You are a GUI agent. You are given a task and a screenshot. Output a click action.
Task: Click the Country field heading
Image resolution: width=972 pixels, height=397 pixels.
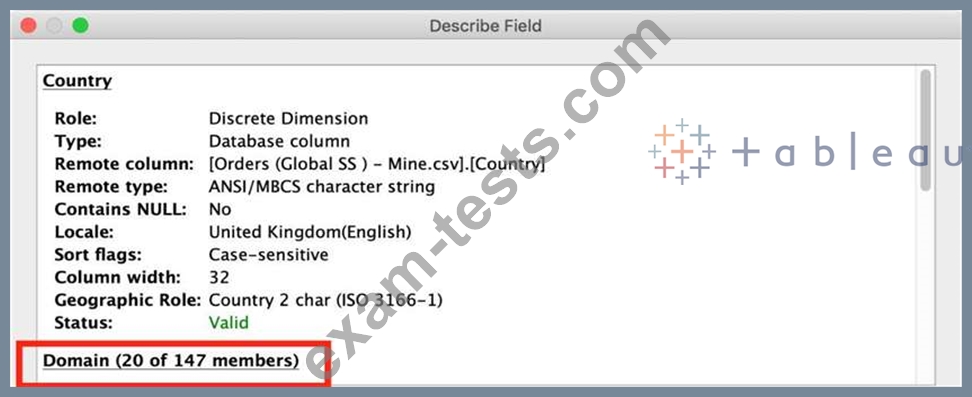pyautogui.click(x=77, y=81)
